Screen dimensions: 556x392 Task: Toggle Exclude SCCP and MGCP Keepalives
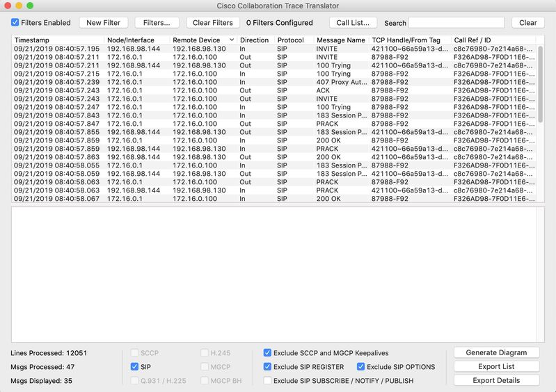click(x=267, y=352)
